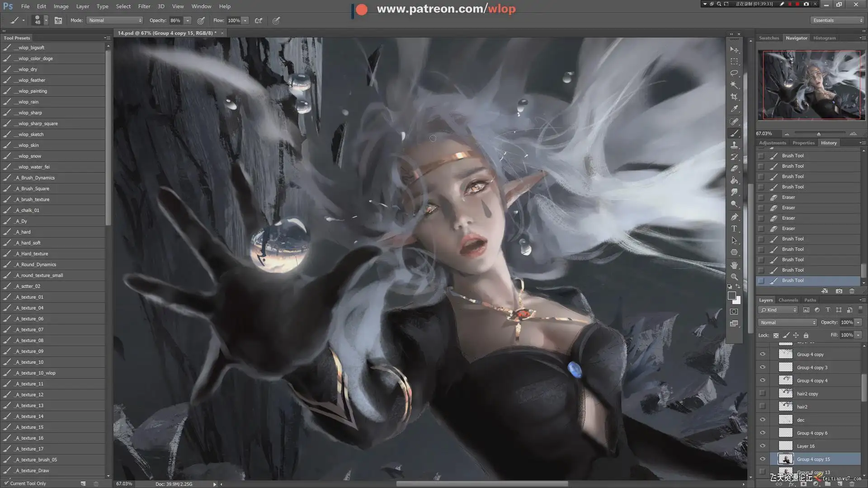Click the Magic Wand tool
Image resolution: width=868 pixels, height=488 pixels.
734,85
